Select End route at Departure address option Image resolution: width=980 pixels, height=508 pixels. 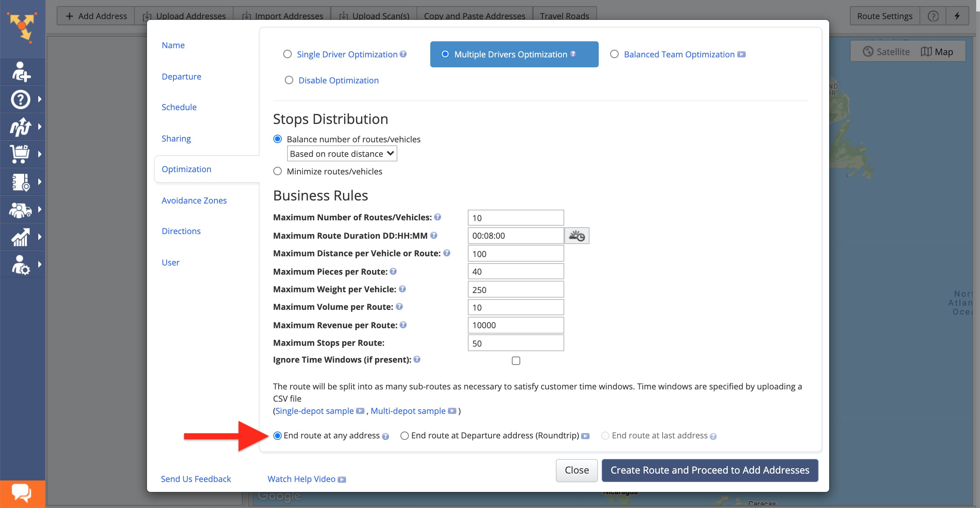405,436
